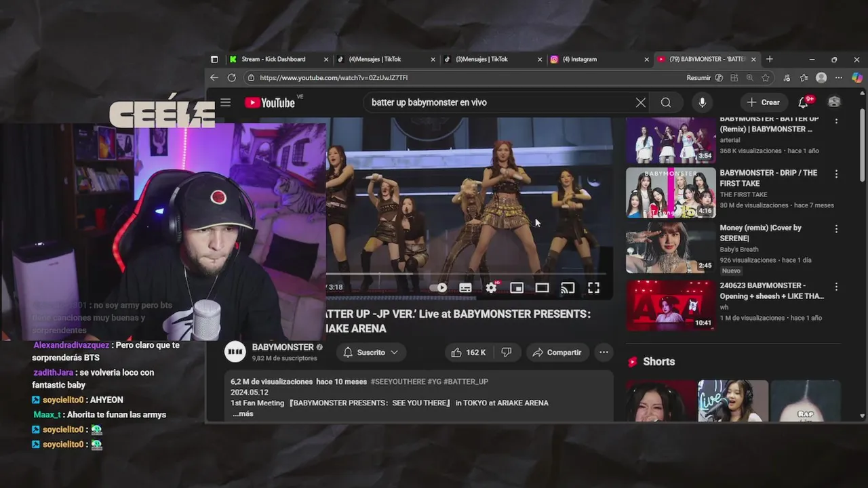Screen dimensions: 868x488
Task: Like the video with 162 K
Action: (468, 352)
